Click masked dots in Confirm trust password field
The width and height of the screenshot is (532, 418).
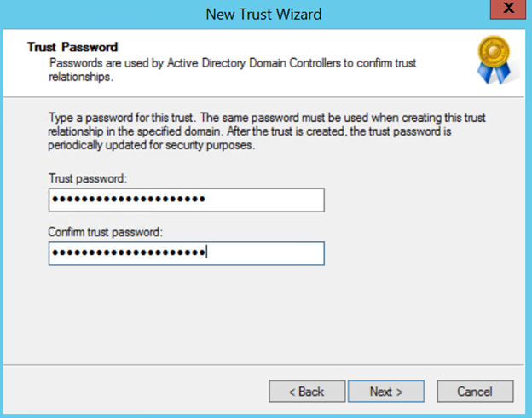pyautogui.click(x=128, y=253)
